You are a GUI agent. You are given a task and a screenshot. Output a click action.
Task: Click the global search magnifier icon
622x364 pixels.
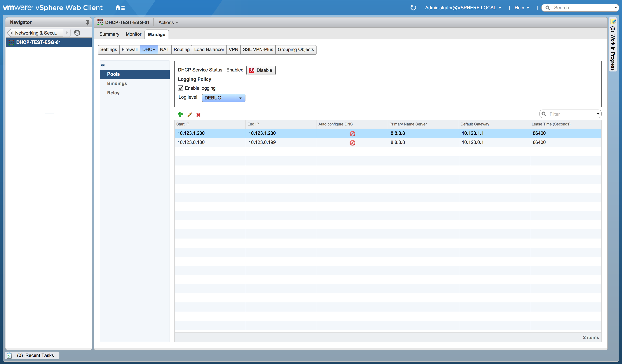[x=547, y=8]
